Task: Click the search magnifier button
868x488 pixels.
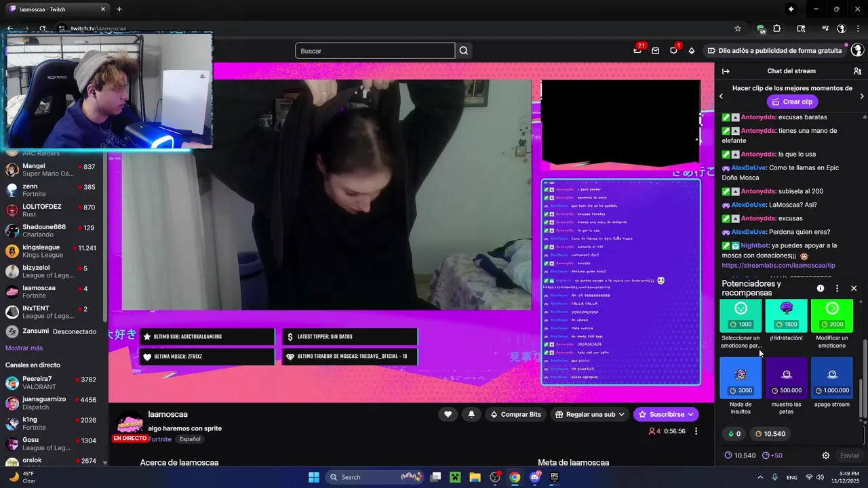Action: (x=464, y=51)
